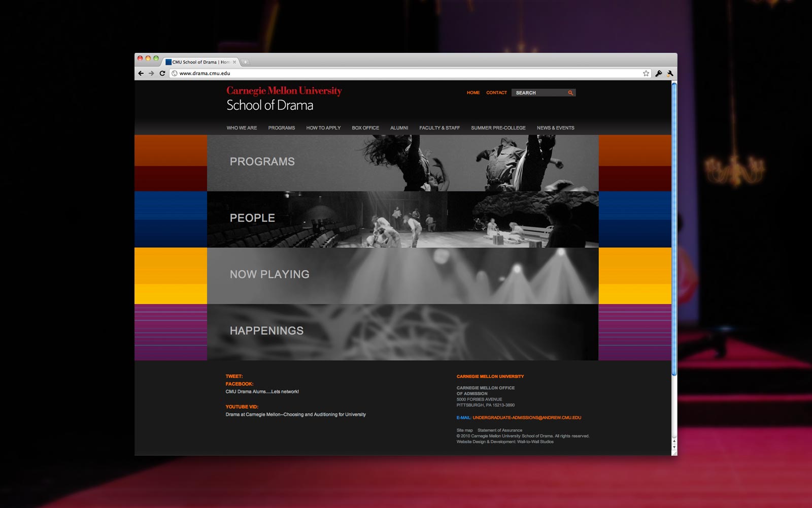This screenshot has width=812, height=508.
Task: Open HOW TO APPLY menu item
Action: point(323,128)
